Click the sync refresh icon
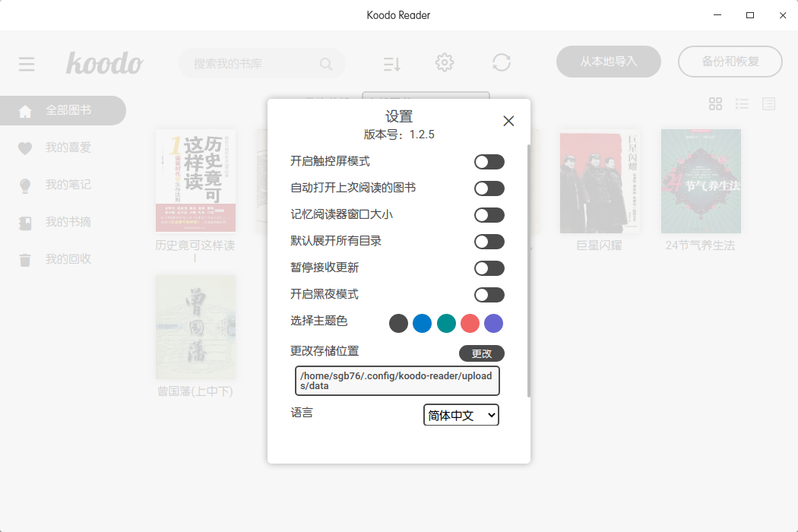This screenshot has width=798, height=532. tap(502, 62)
